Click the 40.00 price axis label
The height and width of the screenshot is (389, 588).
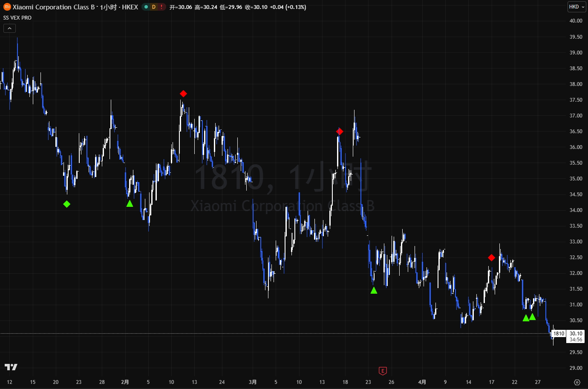[x=576, y=21]
